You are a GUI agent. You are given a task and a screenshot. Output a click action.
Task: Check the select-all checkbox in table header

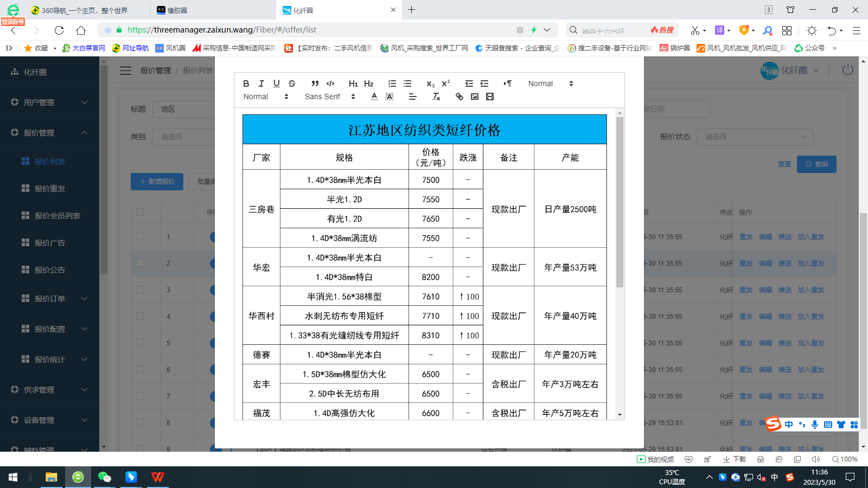(141, 212)
